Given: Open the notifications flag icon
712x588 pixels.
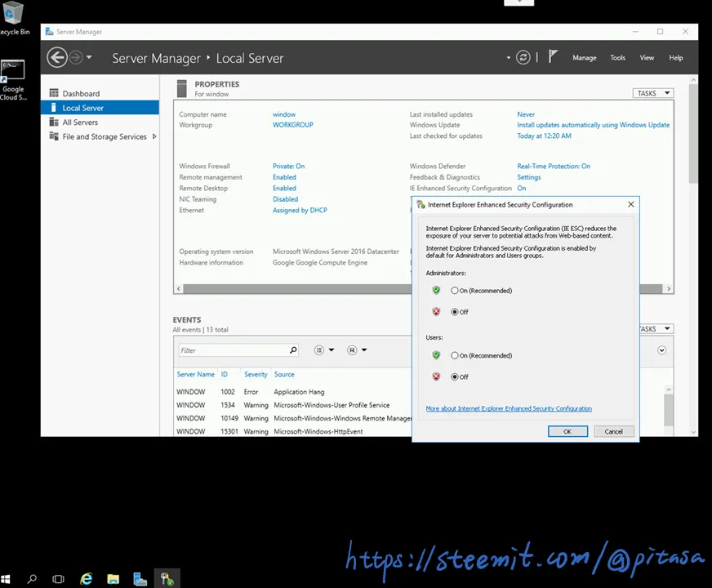Looking at the screenshot, I should (552, 56).
